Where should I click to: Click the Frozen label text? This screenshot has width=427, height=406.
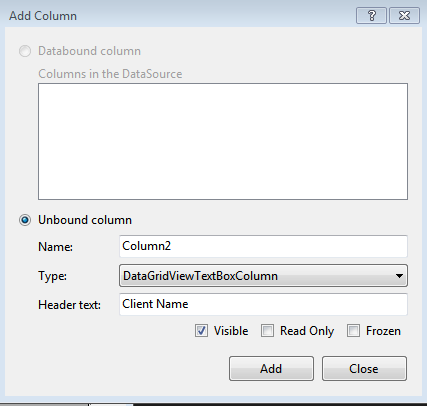click(x=383, y=331)
